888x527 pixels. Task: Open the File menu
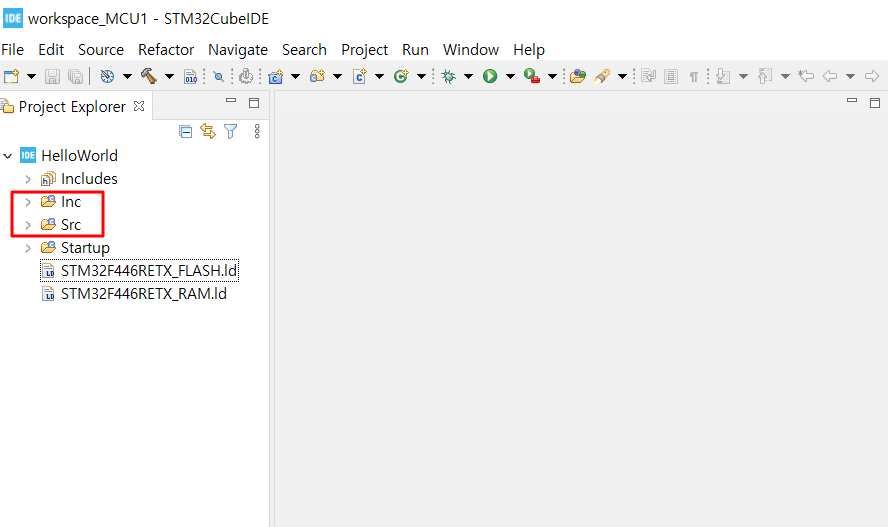12,50
